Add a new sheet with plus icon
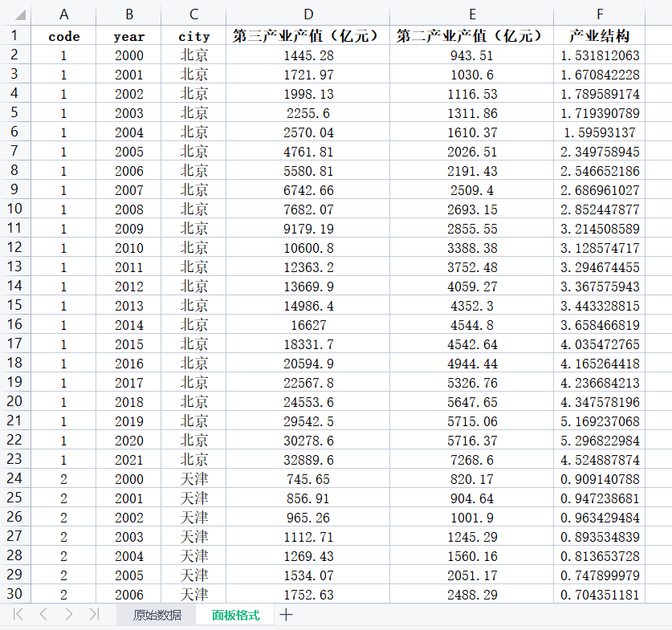 286,615
